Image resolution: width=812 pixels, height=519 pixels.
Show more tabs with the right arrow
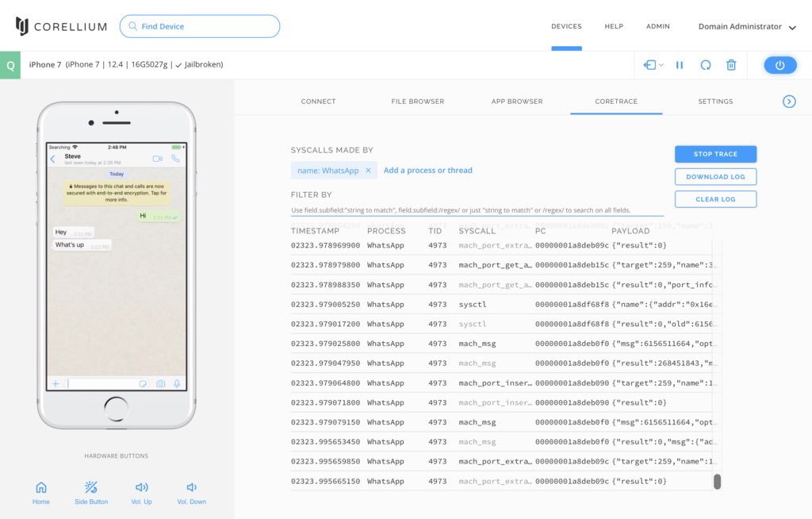789,102
